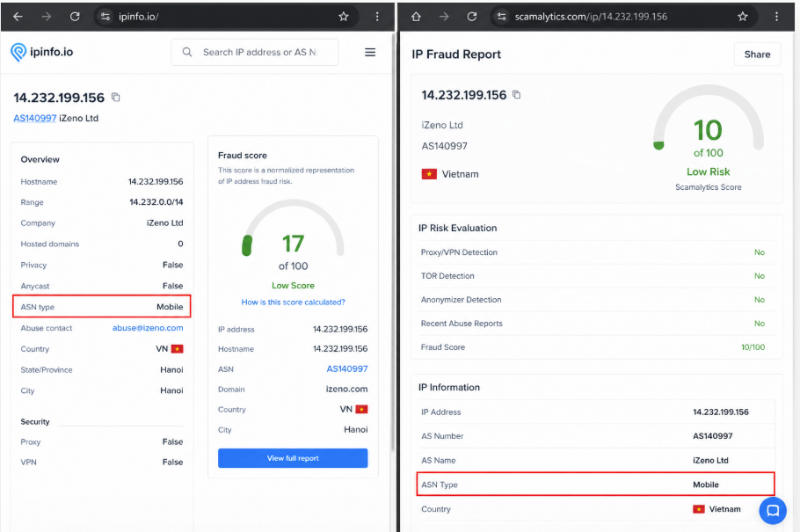Image resolution: width=800 pixels, height=532 pixels.
Task: Select the AS Number AS140997 value
Action: pos(713,436)
